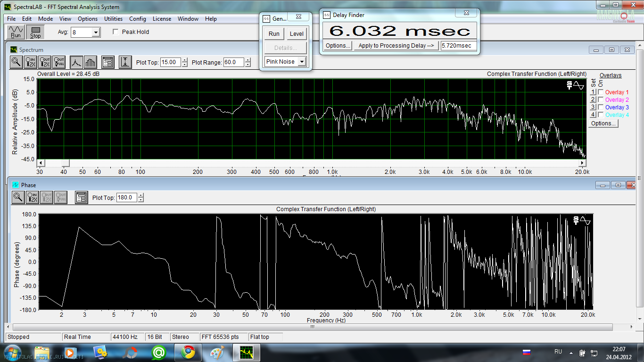The image size is (644, 362).
Task: Click the Spectrum frequency scrollbar thumb
Action: [66, 163]
